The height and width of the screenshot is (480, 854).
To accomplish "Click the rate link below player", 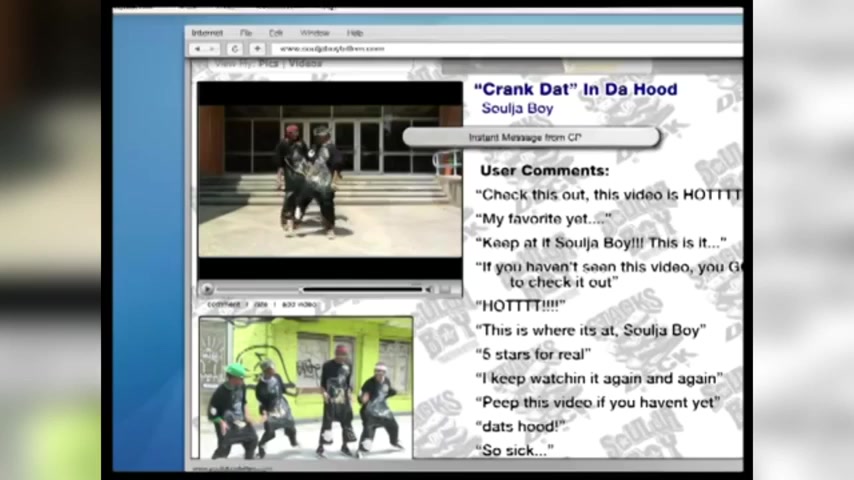I will 261,305.
